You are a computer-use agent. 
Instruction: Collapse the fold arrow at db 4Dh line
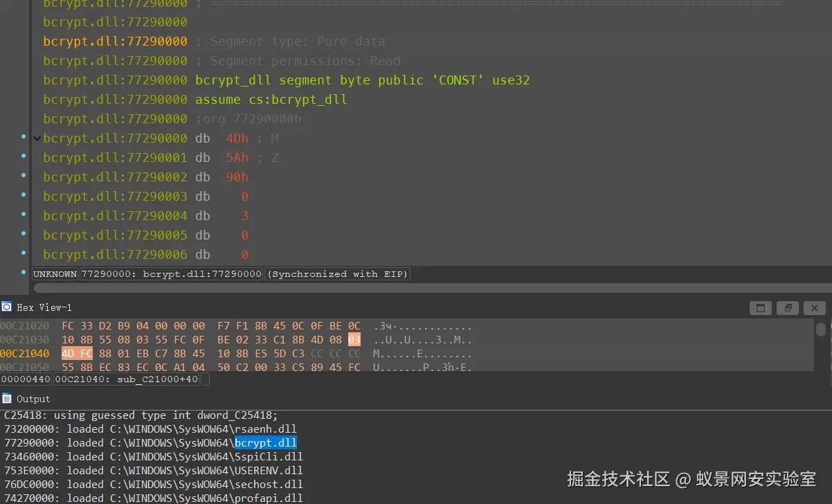click(37, 138)
